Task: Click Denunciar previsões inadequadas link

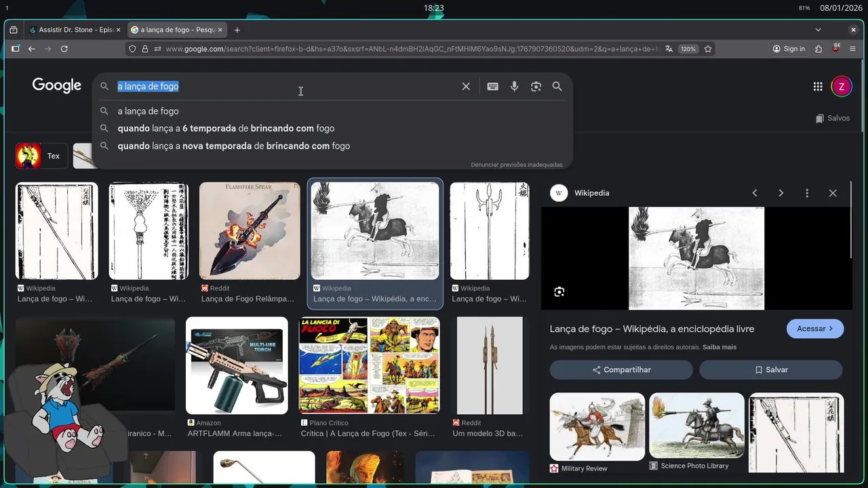Action: 517,165
